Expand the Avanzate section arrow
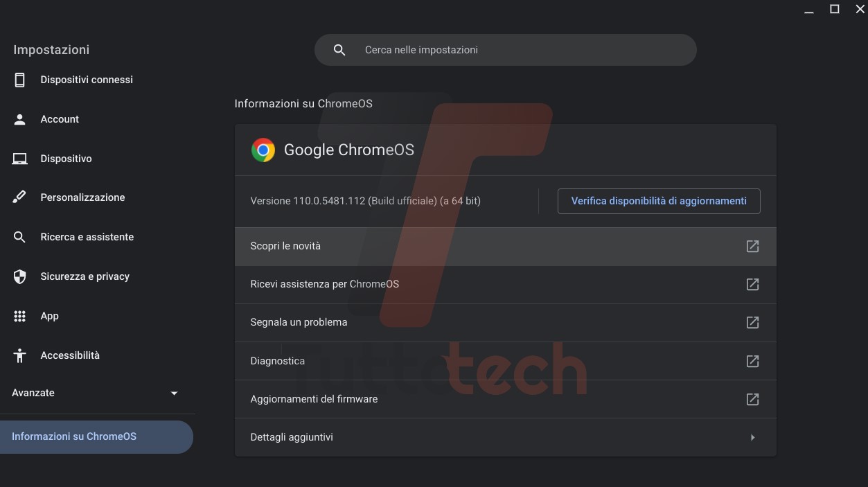Screen dimensions: 868x487 174,393
